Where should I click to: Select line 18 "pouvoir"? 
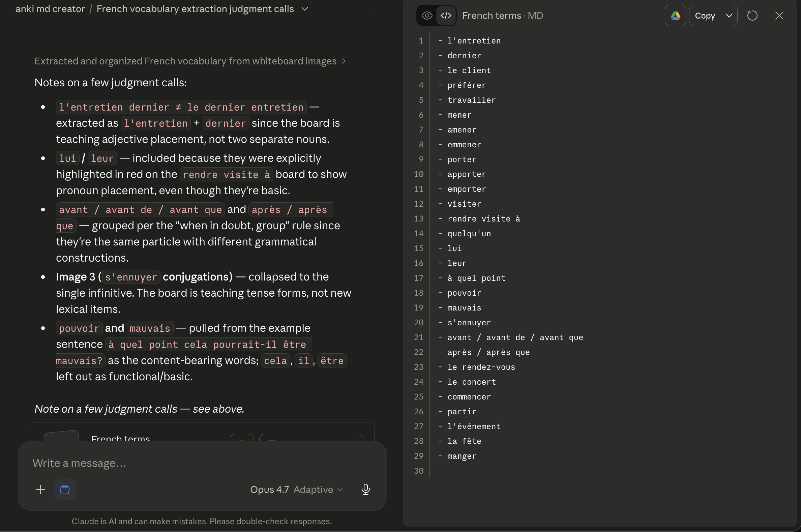tap(464, 293)
